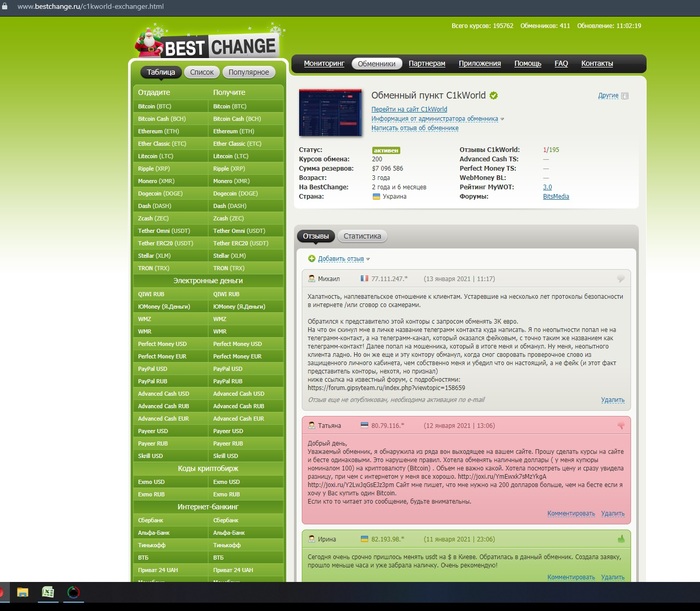Select the Статистика tab

[362, 236]
